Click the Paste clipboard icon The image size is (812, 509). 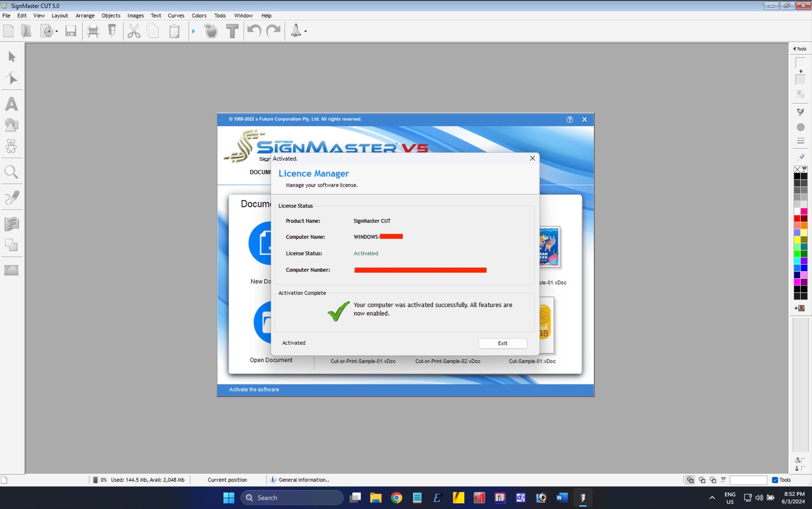[x=174, y=31]
